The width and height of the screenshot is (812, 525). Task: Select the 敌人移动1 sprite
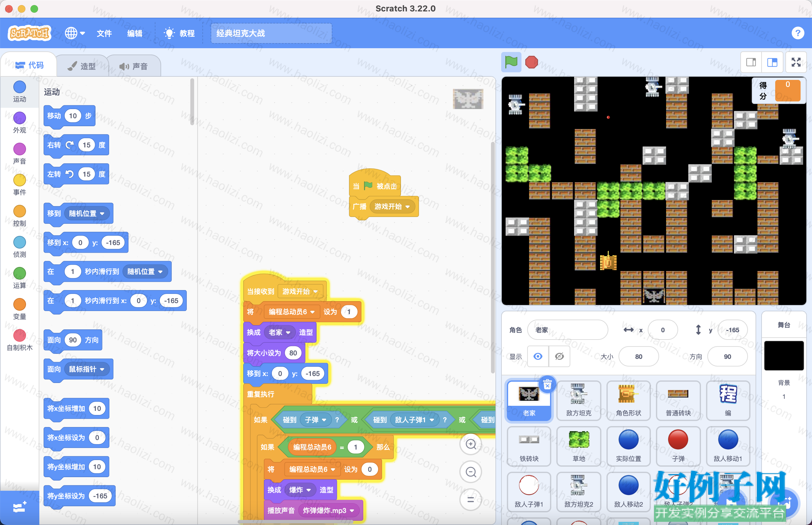(728, 446)
